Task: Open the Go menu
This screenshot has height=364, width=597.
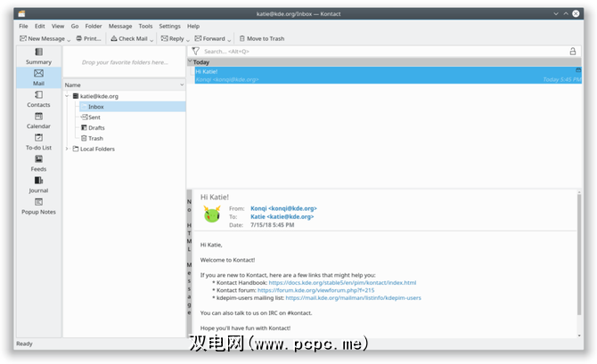Action: [75, 26]
